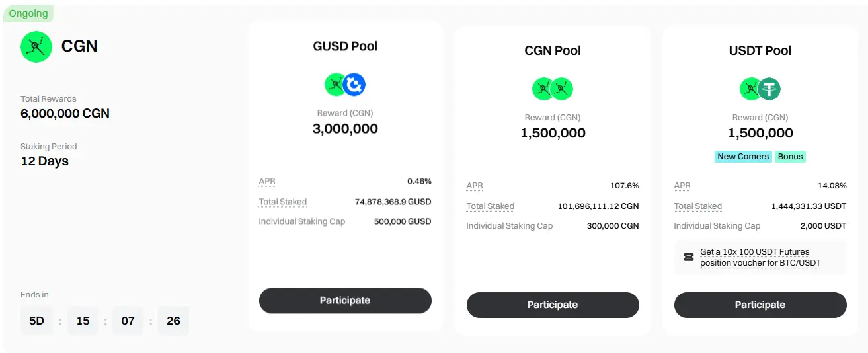Screen dimensions: 868x353
Task: Click the GUSD Pool token pair icon
Action: pyautogui.click(x=345, y=85)
